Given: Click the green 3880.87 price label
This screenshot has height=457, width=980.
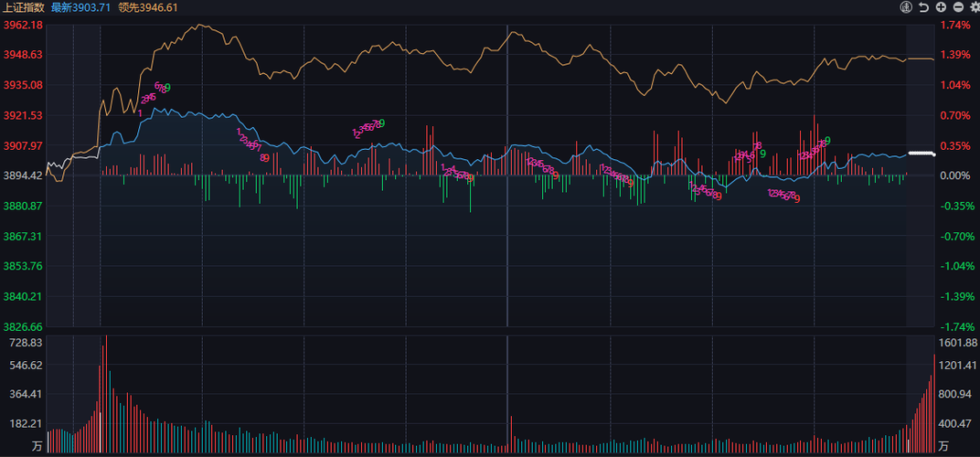Looking at the screenshot, I should coord(23,206).
